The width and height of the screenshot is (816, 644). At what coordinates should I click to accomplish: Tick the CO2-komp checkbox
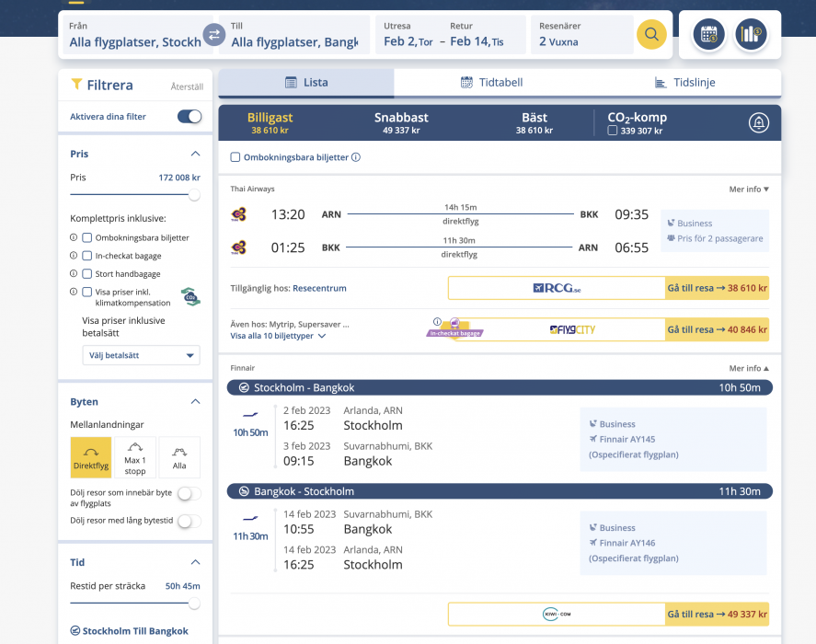coord(613,131)
